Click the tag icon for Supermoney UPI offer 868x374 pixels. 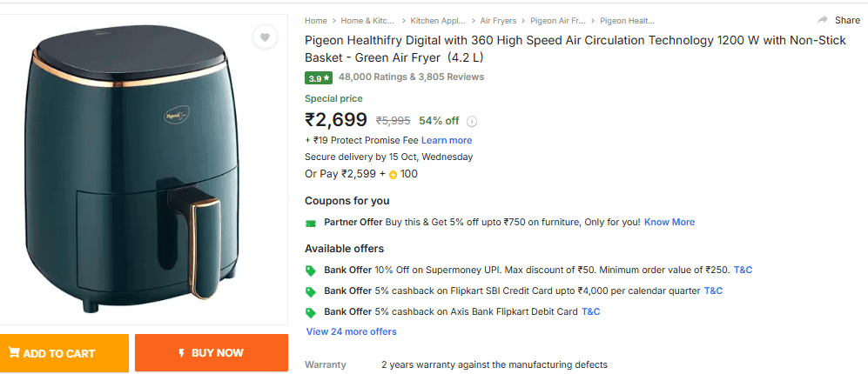pos(311,270)
